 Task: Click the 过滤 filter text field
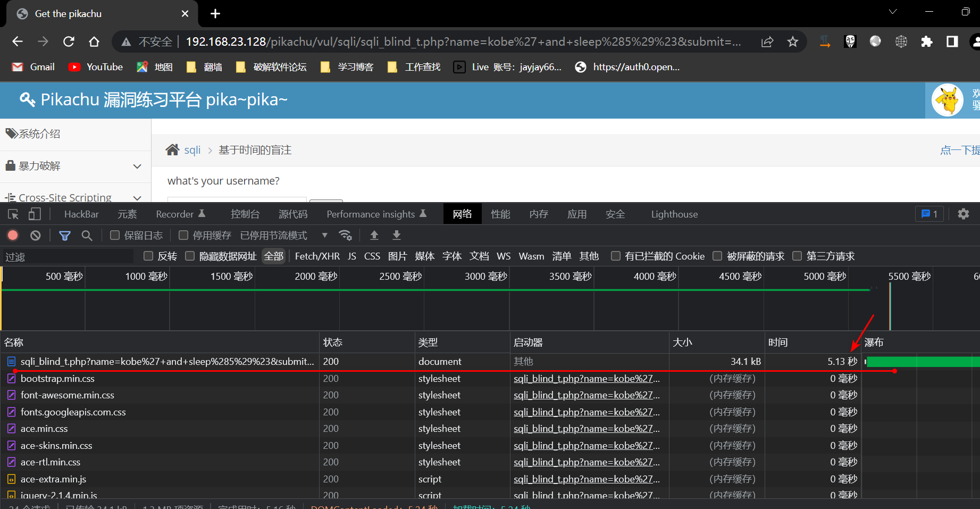(x=68, y=257)
